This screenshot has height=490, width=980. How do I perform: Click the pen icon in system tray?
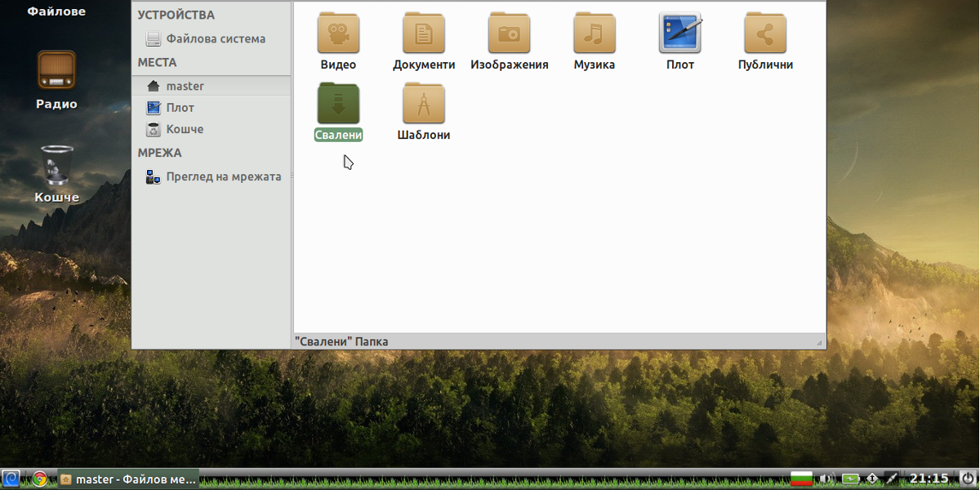click(x=892, y=479)
